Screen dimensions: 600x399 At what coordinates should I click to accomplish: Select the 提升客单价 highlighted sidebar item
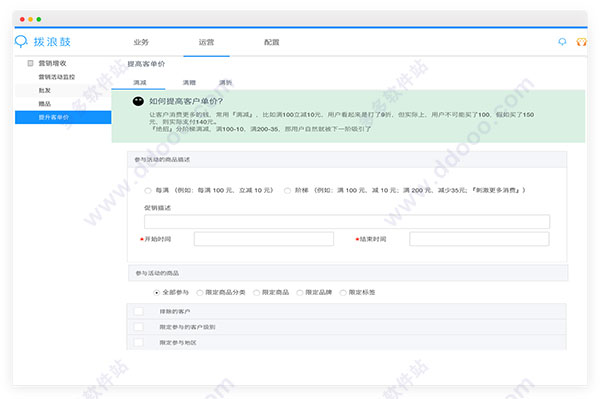[63, 117]
